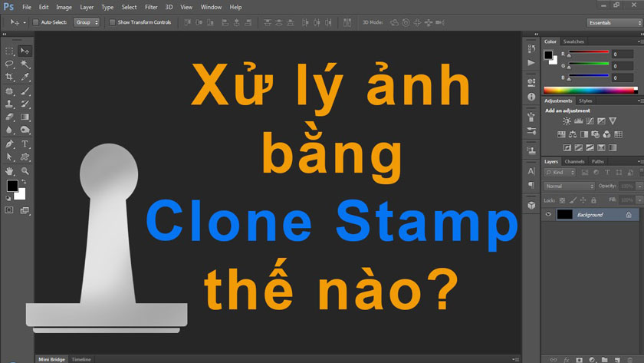Image resolution: width=644 pixels, height=363 pixels.
Task: Enable the Auto-Select checkbox
Action: tap(36, 22)
